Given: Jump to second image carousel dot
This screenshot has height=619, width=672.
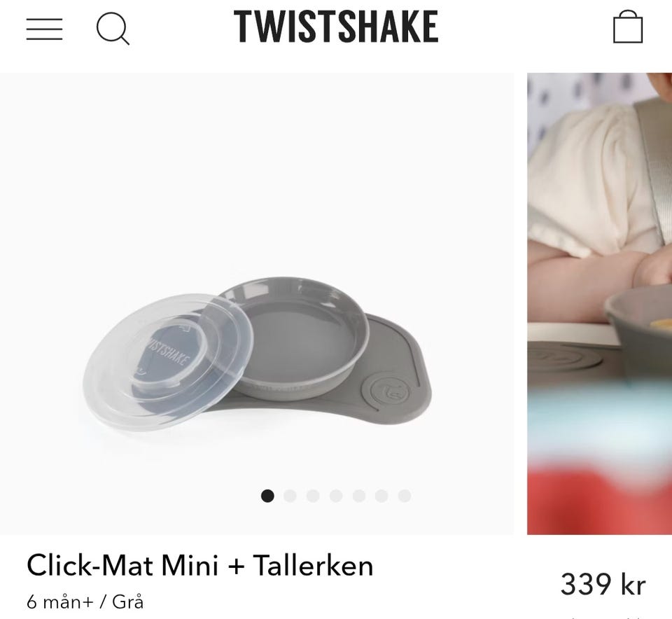Looking at the screenshot, I should coord(290,496).
